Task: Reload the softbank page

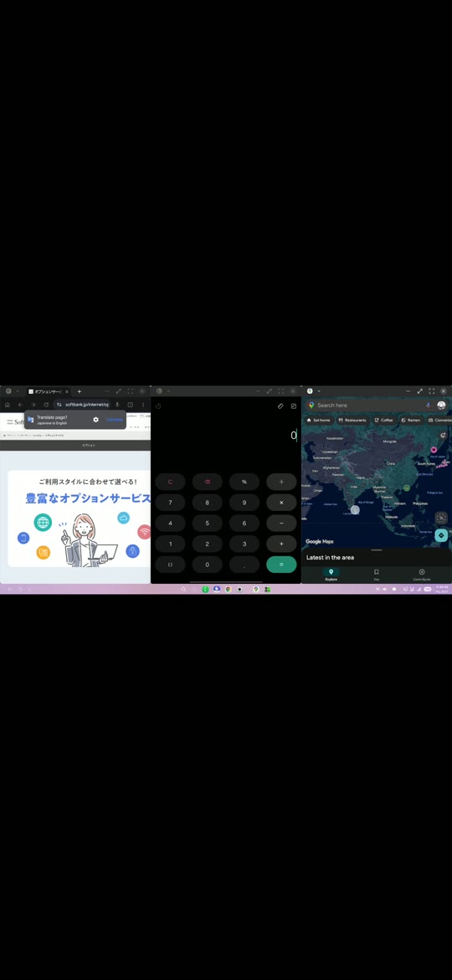Action: pyautogui.click(x=45, y=405)
